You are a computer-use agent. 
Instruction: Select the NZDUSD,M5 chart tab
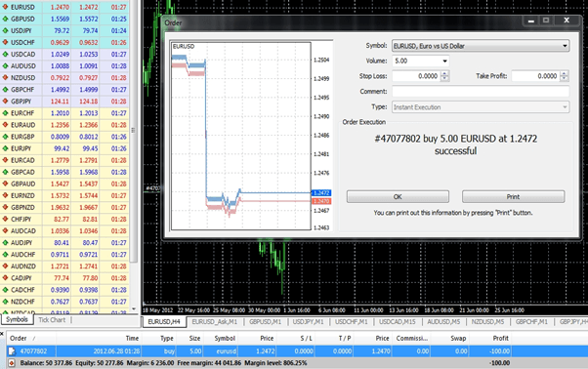point(487,322)
